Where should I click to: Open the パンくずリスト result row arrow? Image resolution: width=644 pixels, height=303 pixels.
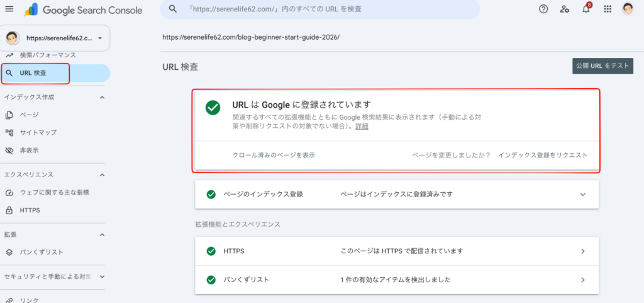click(x=583, y=280)
